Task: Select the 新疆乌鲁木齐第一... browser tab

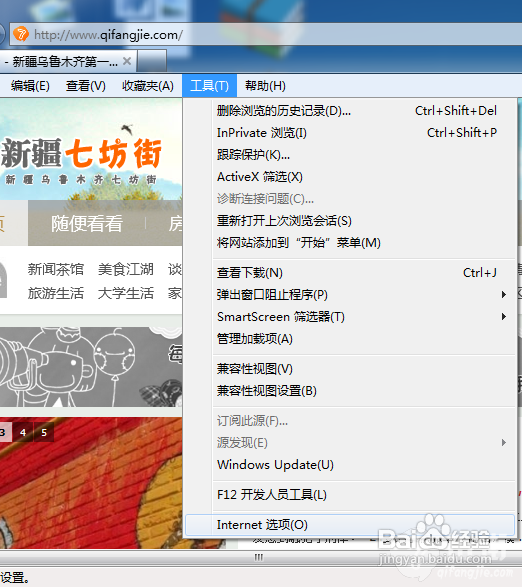Action: tap(67, 61)
